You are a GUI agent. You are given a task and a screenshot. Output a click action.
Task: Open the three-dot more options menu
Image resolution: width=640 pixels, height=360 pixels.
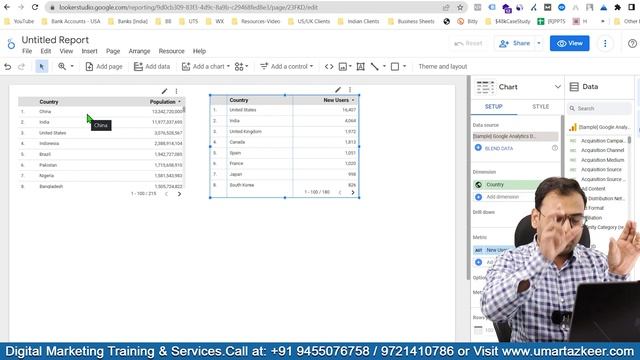coord(605,43)
